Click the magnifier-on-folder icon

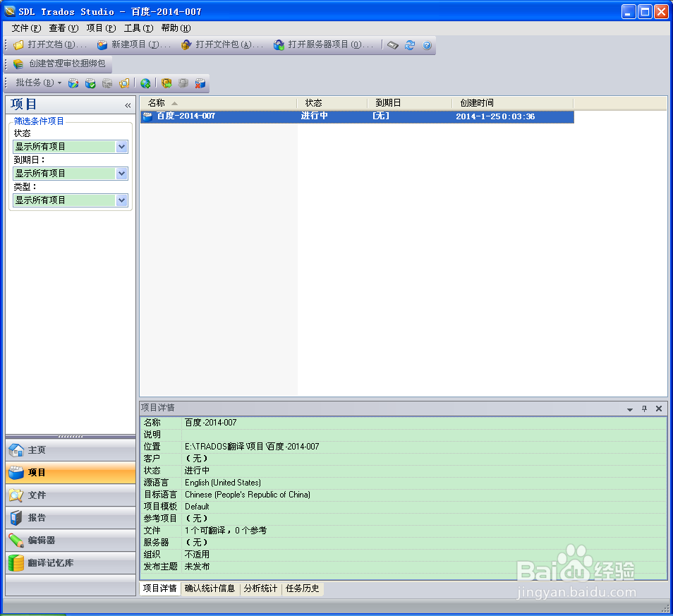click(124, 83)
